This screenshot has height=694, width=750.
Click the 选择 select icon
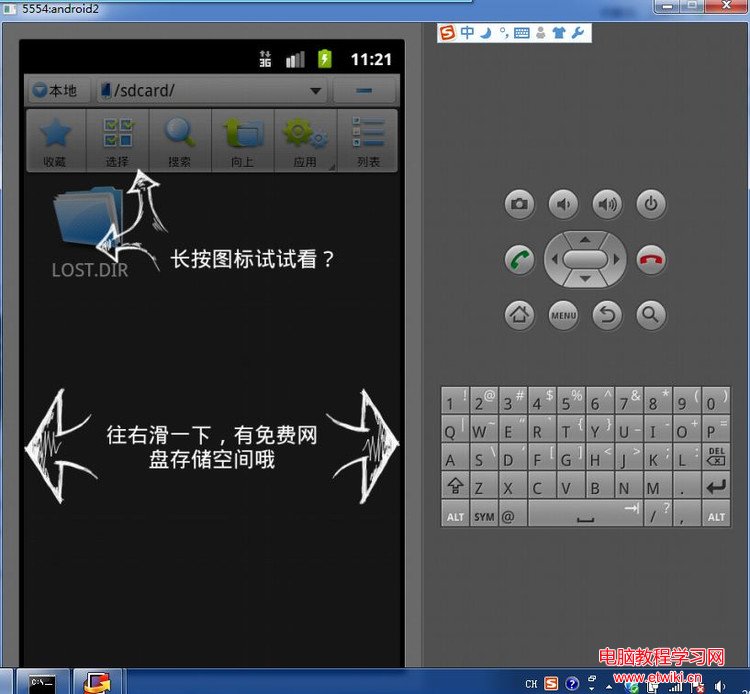(x=118, y=141)
